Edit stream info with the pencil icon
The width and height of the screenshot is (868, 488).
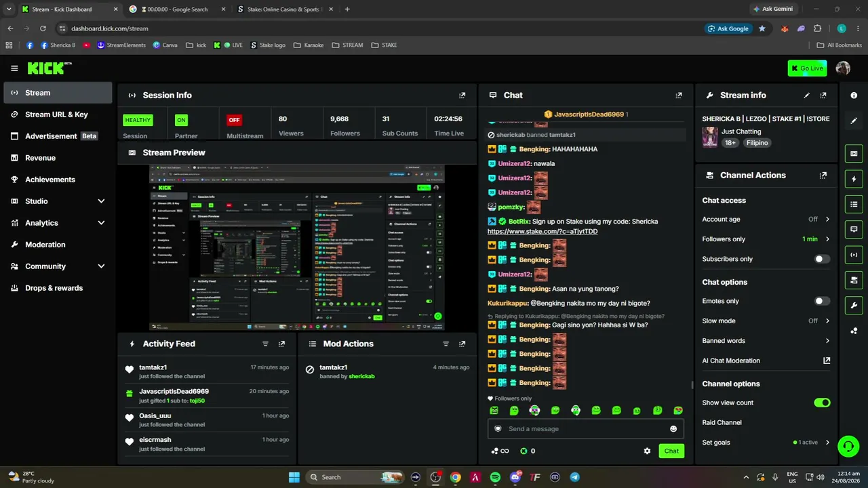pyautogui.click(x=806, y=96)
